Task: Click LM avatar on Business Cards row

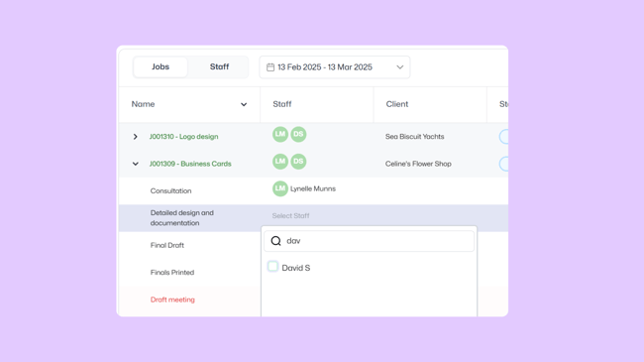Action: click(280, 162)
